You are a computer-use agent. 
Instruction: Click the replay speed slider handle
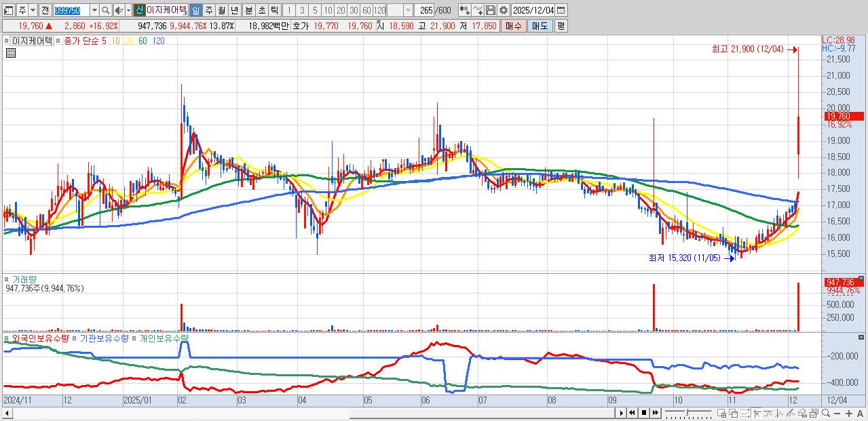687,413
